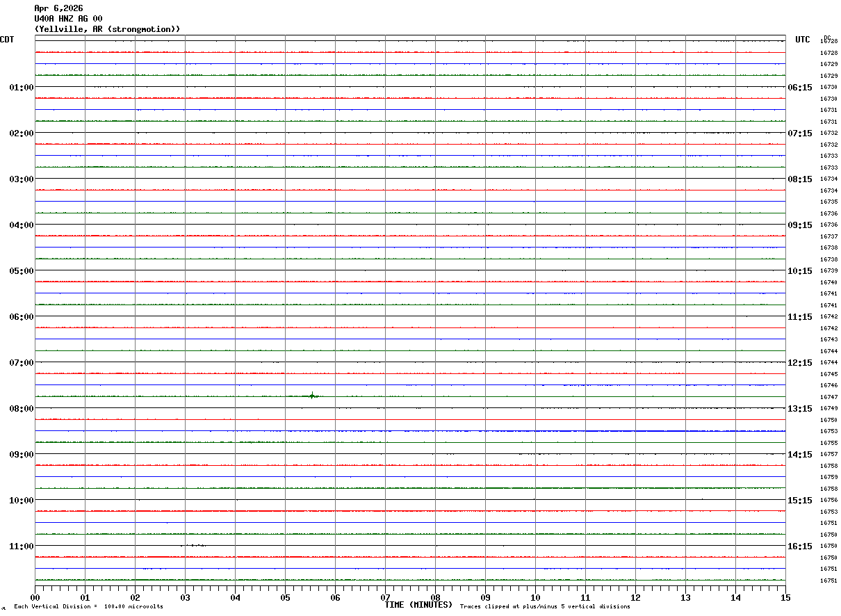Click "Each Vertical Division = 100.00 microvolts" note
841x616 pixels.
click(x=88, y=607)
